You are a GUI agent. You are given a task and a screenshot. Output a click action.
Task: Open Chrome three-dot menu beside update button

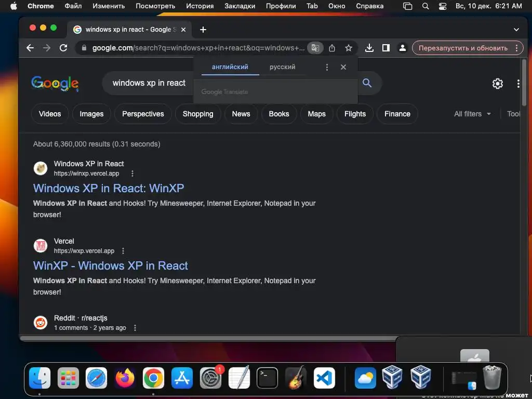click(x=516, y=48)
